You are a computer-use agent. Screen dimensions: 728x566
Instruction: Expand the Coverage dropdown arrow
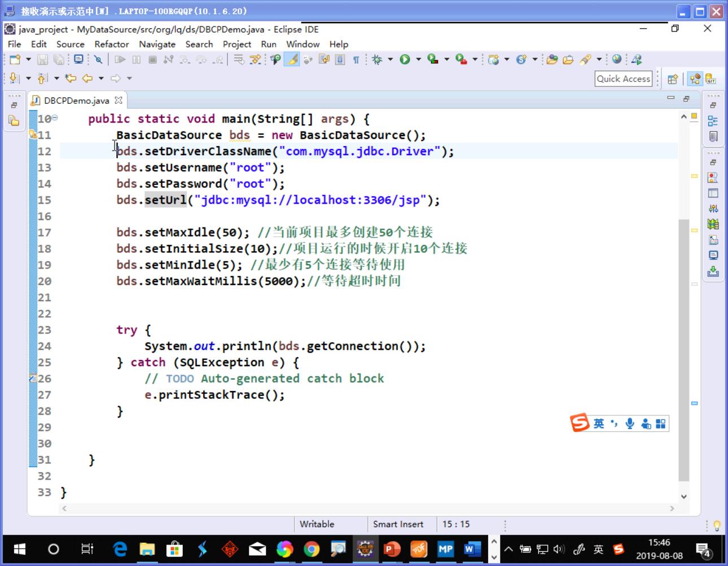point(446,59)
